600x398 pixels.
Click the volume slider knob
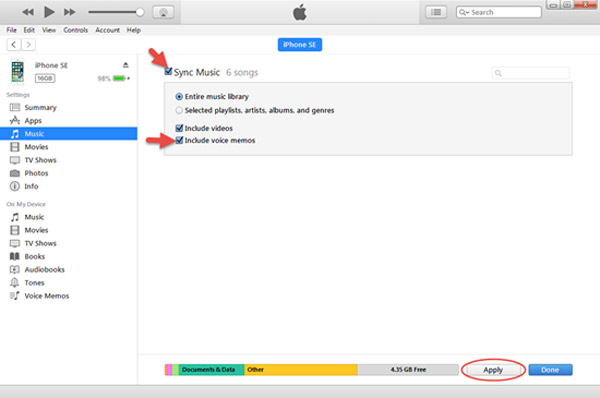tap(140, 12)
